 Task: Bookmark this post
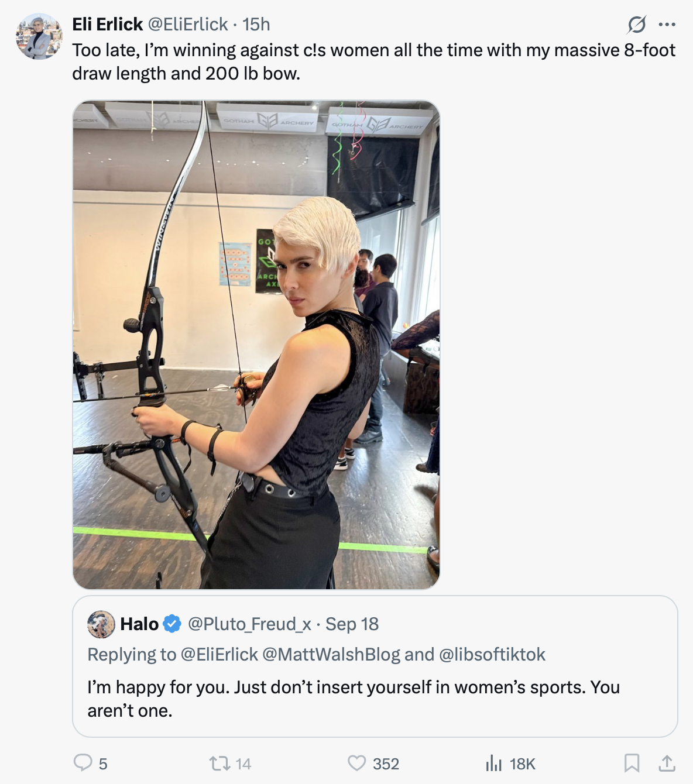coord(632,763)
